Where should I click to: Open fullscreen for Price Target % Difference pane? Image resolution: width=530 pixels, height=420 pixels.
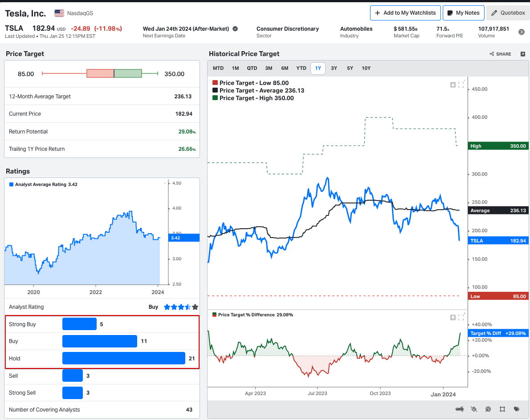pos(461,317)
